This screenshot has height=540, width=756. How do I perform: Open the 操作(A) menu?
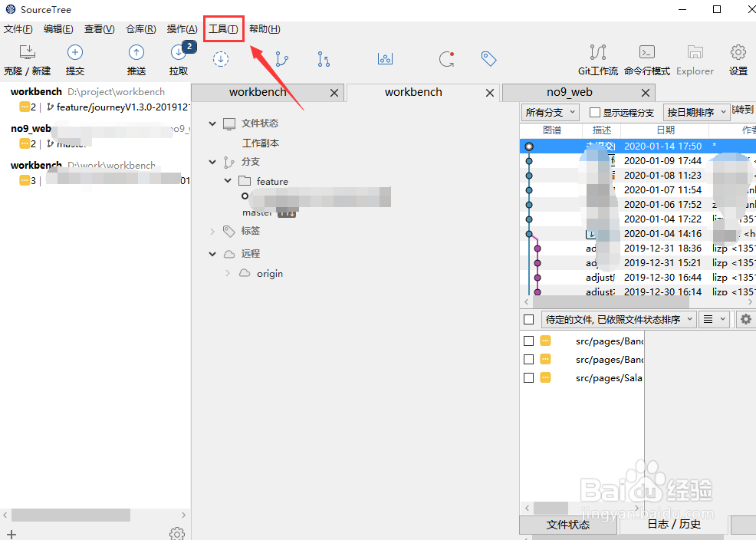182,29
